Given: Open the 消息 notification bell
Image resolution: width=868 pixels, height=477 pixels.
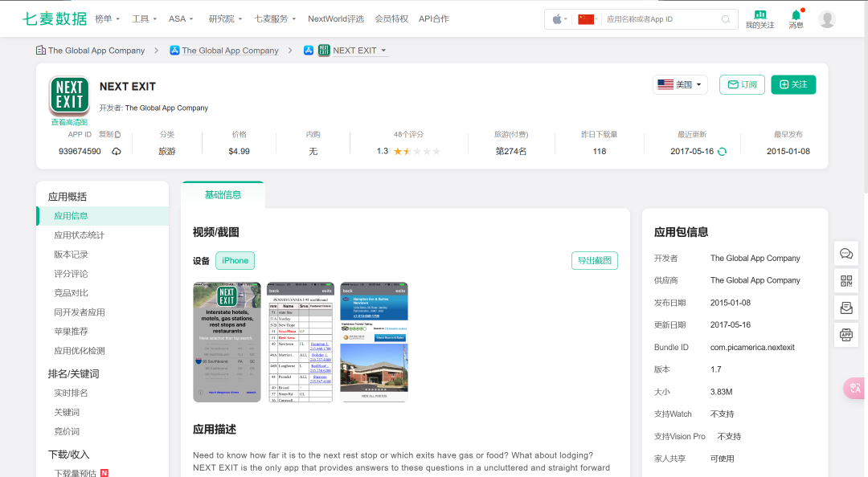Looking at the screenshot, I should tap(796, 15).
